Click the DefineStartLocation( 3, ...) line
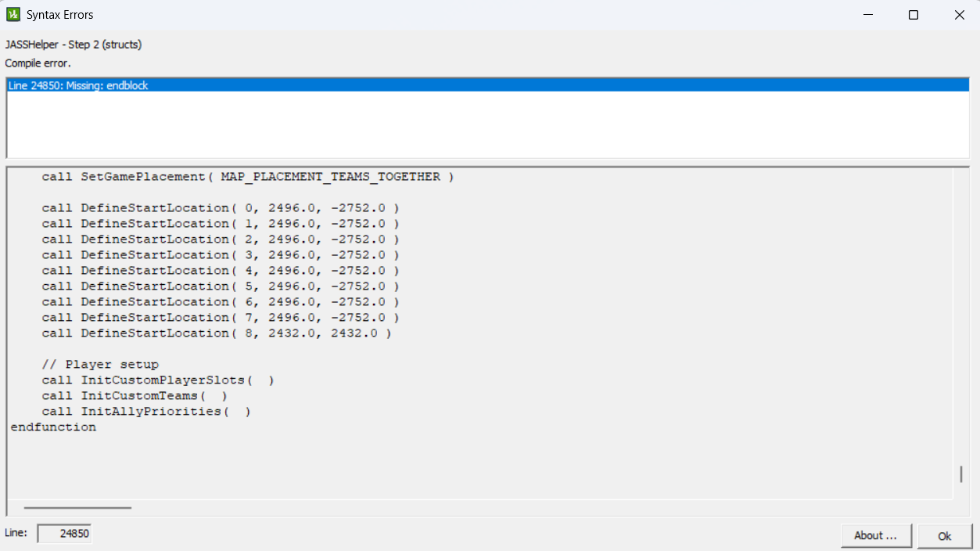The image size is (980, 551). [x=221, y=255]
